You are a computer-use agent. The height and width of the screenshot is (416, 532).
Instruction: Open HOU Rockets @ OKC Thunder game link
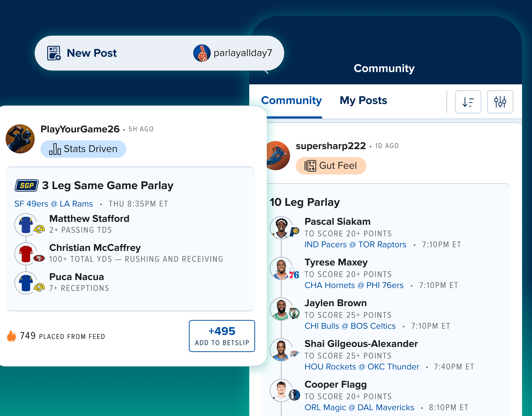click(x=362, y=366)
